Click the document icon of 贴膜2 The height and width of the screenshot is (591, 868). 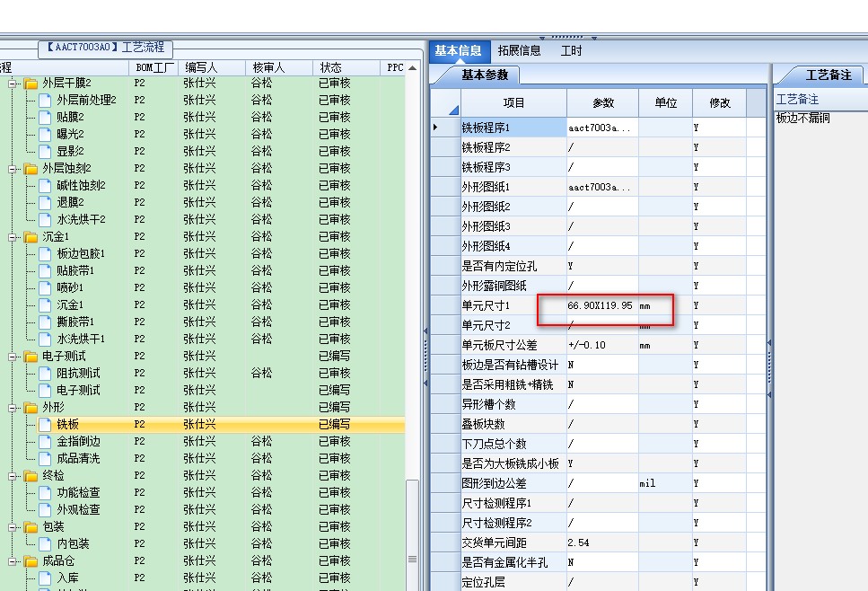[46, 118]
